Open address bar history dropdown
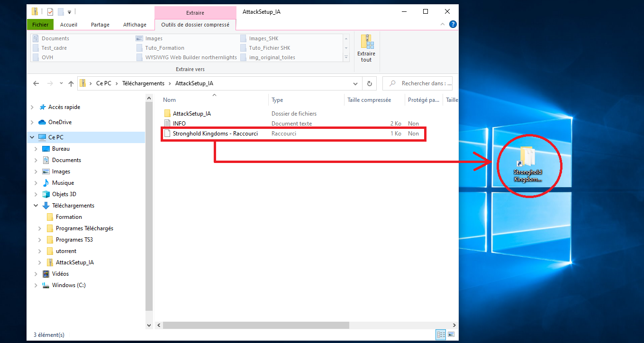The width and height of the screenshot is (644, 343). click(x=355, y=83)
